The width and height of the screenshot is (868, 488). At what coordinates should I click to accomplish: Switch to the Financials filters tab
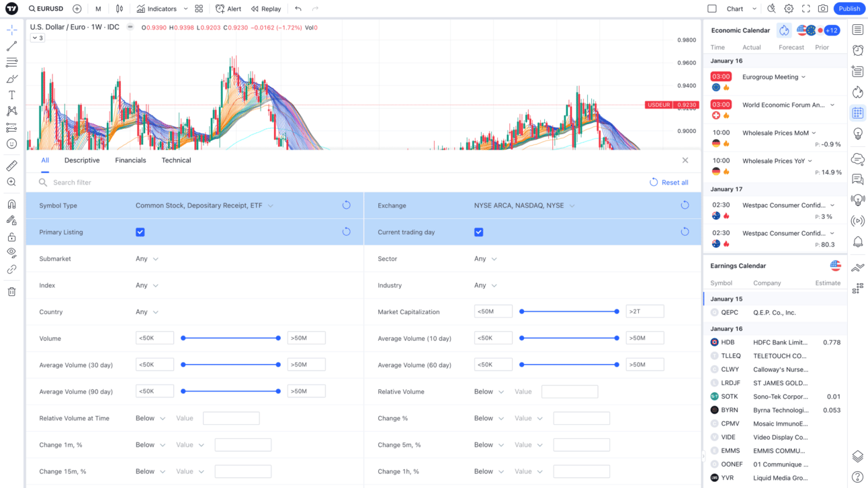(130, 160)
